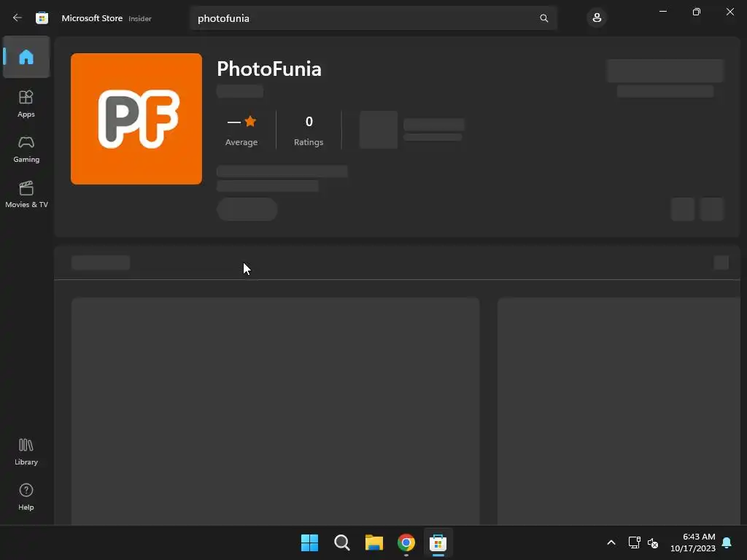Open the Library in sidebar
This screenshot has height=560, width=747.
click(26, 451)
